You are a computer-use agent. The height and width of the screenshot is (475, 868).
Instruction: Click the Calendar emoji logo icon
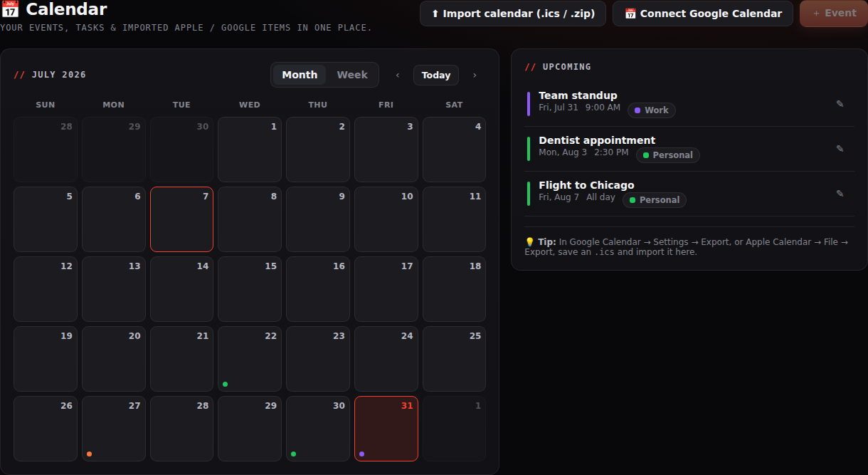coord(10,10)
